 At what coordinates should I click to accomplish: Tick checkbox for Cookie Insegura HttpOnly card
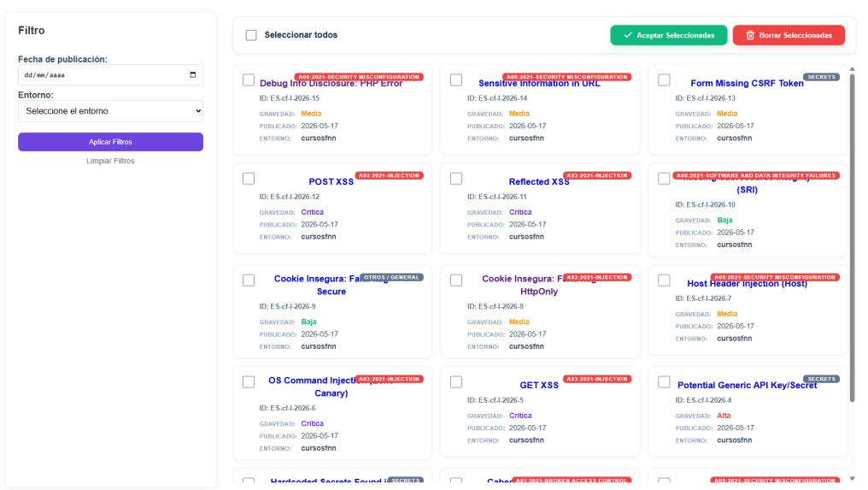[456, 280]
